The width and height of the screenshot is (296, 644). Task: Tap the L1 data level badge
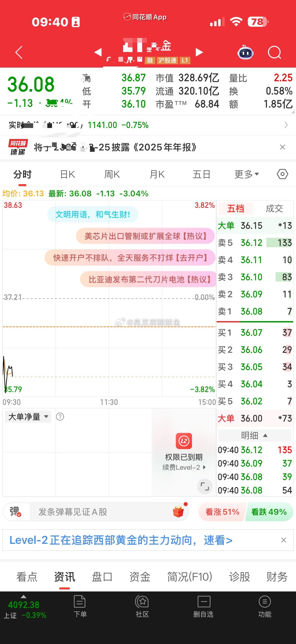coord(185,60)
